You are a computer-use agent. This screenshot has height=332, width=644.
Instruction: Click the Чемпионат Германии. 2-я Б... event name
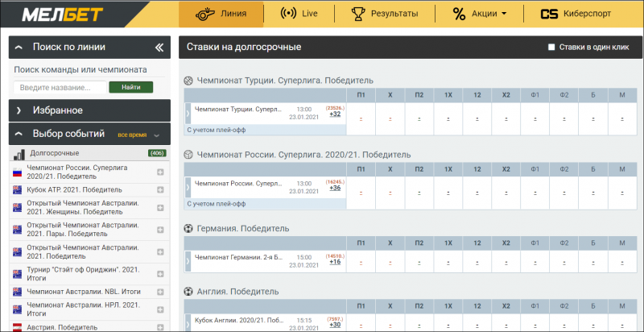238,257
